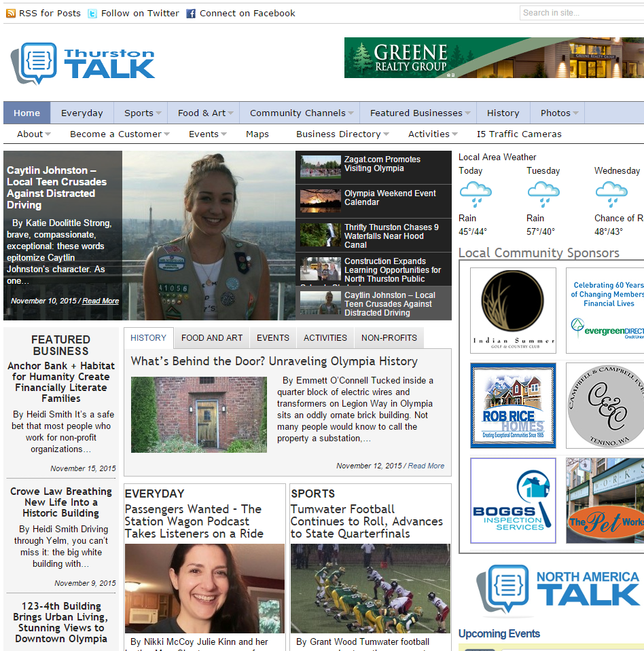Select Construction Expands Learning Opportunities thumbnail
Viewport: 644px width, 651px height.
tap(321, 269)
